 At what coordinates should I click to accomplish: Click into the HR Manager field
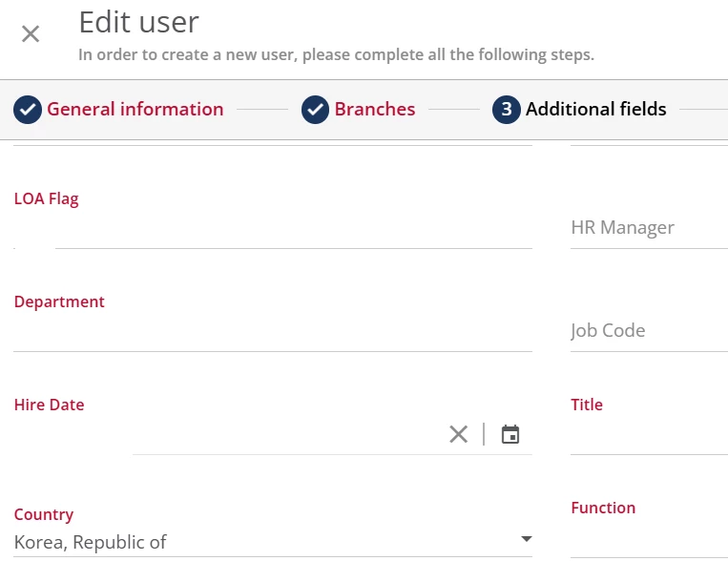pos(649,228)
